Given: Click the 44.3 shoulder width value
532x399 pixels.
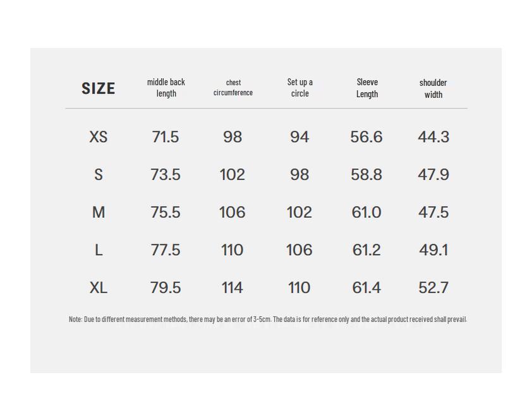Looking at the screenshot, I should pyautogui.click(x=433, y=137).
